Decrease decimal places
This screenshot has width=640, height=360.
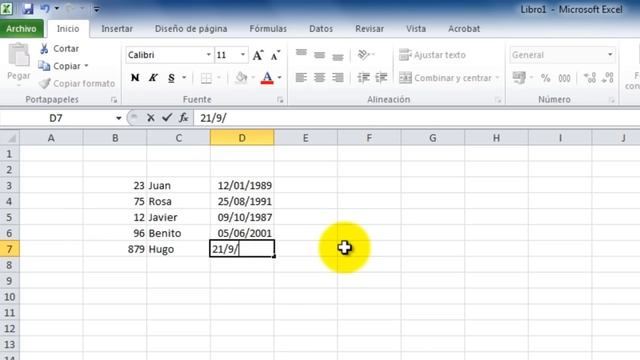tap(608, 78)
